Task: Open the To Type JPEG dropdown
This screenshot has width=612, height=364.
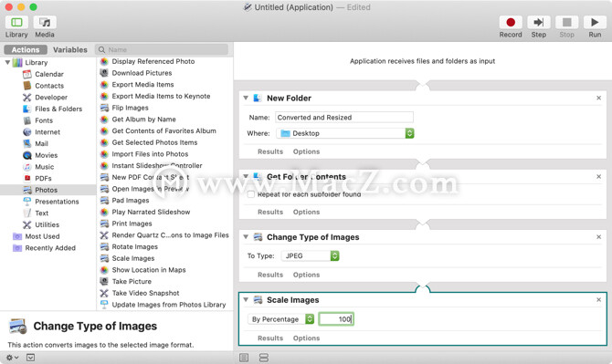Action: tap(311, 255)
